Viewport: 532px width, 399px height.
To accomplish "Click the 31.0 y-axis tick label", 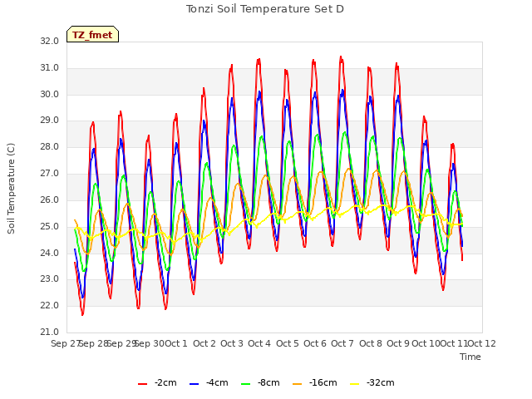I will pos(50,68).
